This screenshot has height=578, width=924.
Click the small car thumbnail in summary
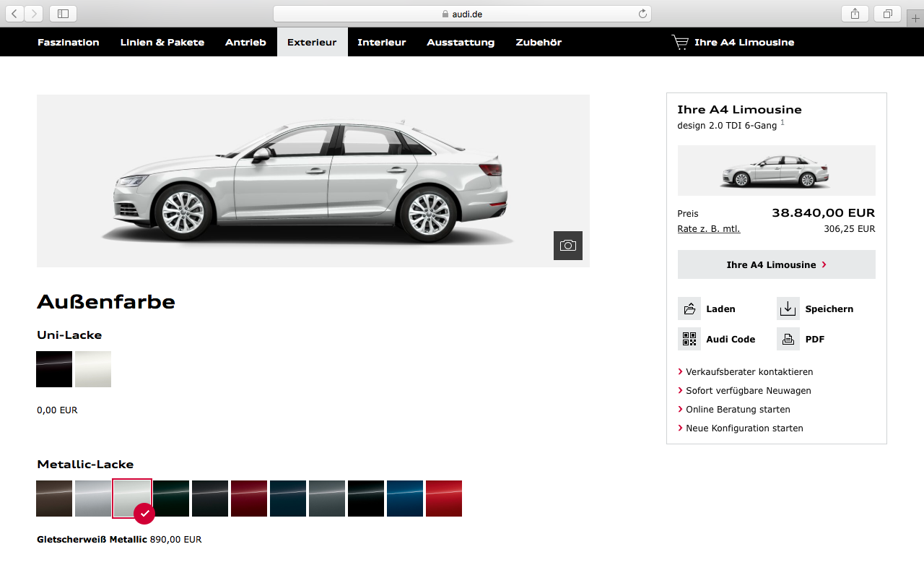777,171
